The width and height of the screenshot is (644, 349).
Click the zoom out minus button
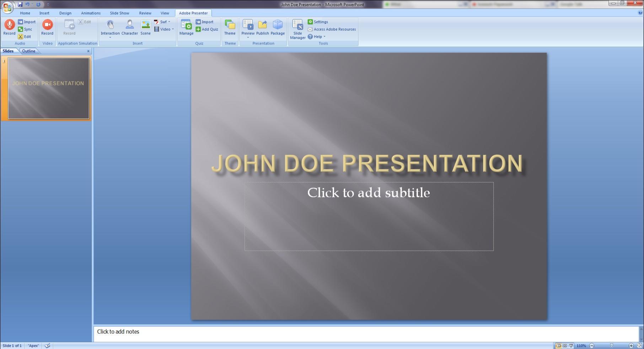point(592,345)
